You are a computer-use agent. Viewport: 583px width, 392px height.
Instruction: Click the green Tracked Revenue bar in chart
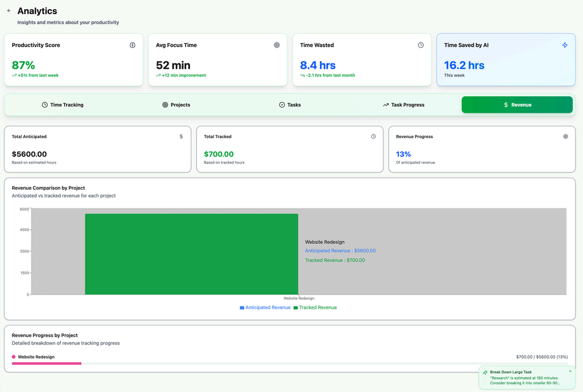(x=191, y=254)
